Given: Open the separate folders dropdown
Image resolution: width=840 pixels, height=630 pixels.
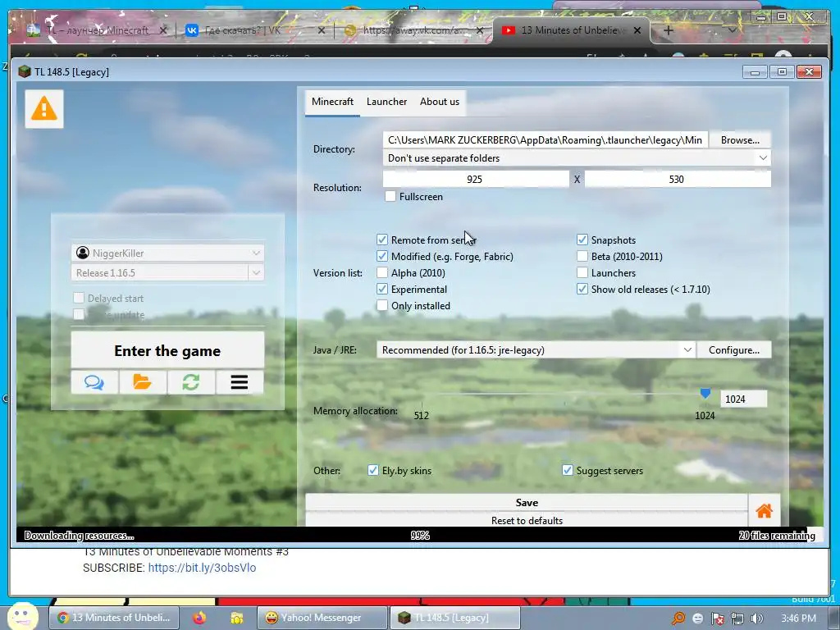Looking at the screenshot, I should pyautogui.click(x=577, y=158).
